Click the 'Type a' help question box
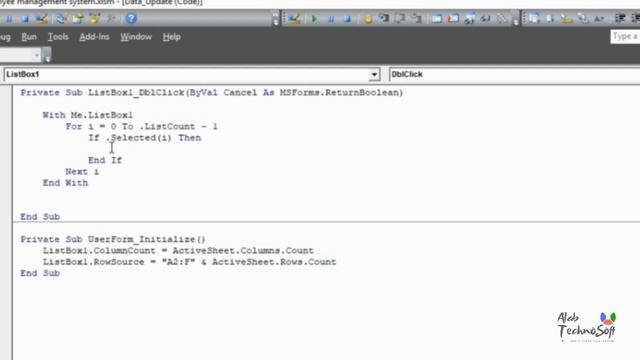Screen dimensions: 640x360 625,36
